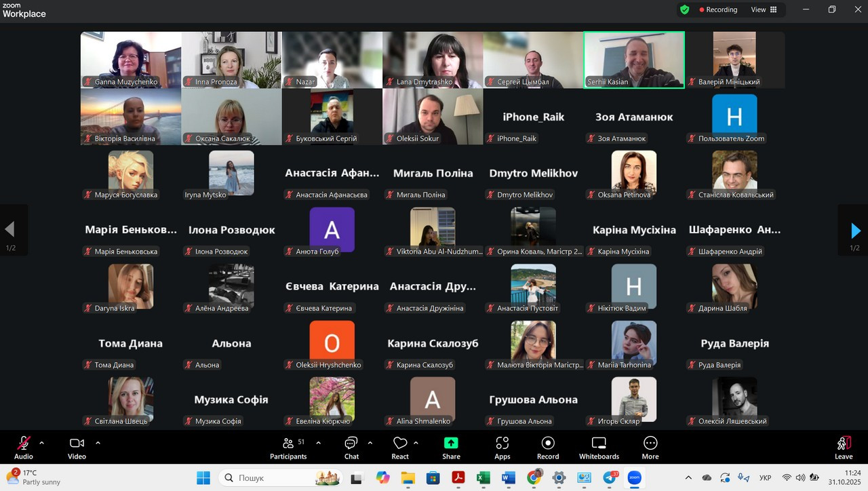Select Serhii Kasian's video tile
This screenshot has width=868, height=491.
pos(634,60)
